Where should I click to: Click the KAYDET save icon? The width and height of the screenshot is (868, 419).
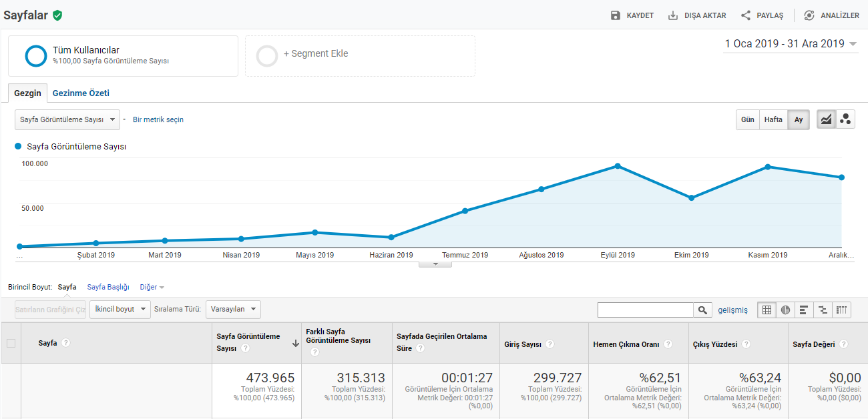[616, 15]
